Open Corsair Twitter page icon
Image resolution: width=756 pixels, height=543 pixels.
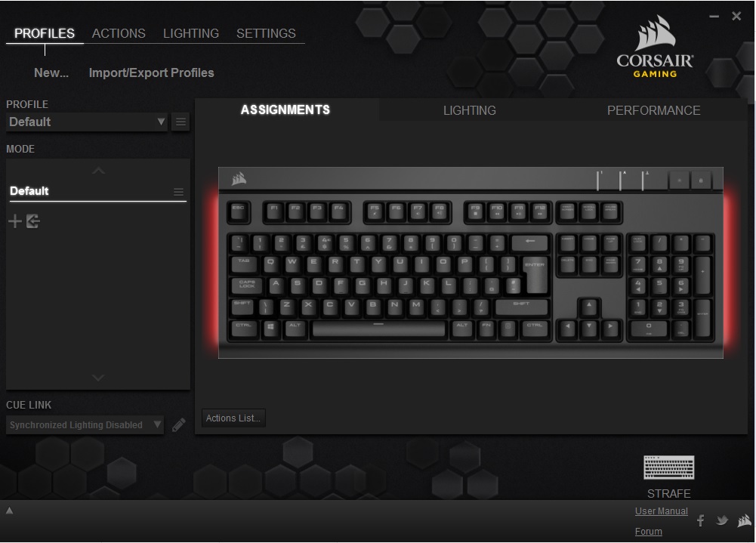tap(722, 520)
